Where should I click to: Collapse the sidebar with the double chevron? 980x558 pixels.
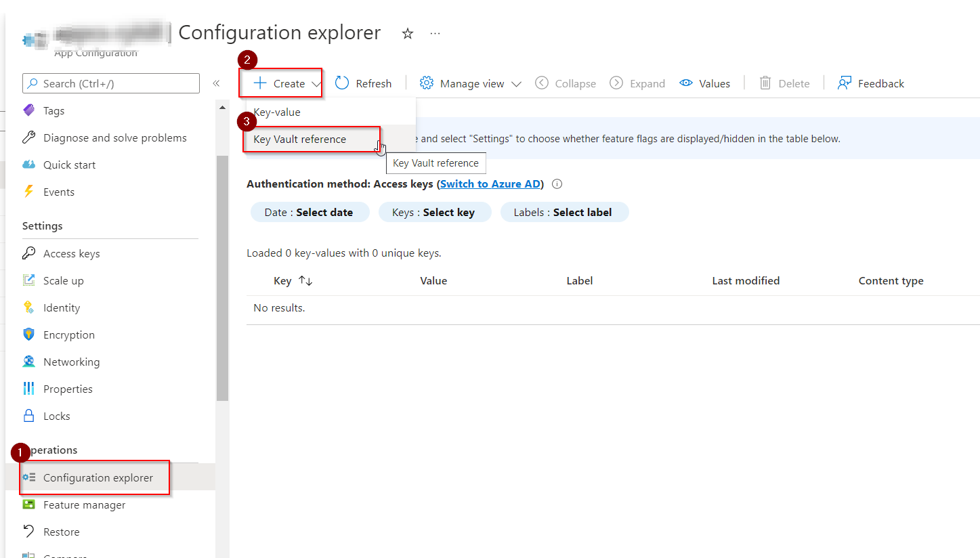[x=216, y=83]
